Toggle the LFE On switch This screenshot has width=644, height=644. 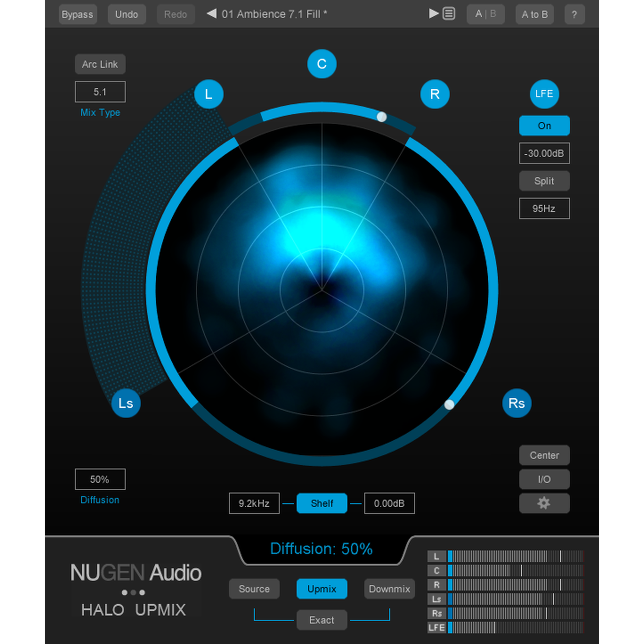(x=544, y=126)
